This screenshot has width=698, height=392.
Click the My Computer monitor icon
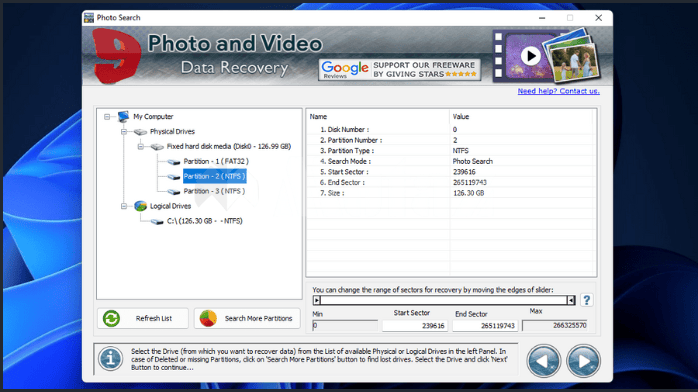tap(123, 117)
